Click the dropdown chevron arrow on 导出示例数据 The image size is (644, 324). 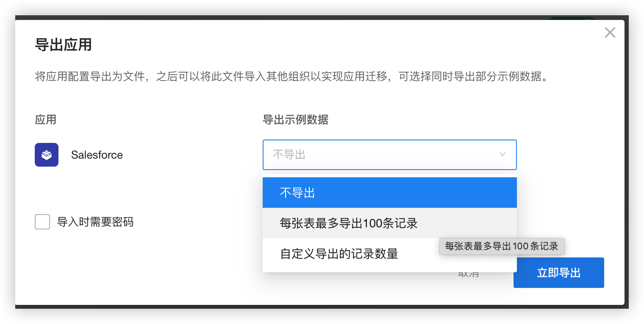pos(502,155)
